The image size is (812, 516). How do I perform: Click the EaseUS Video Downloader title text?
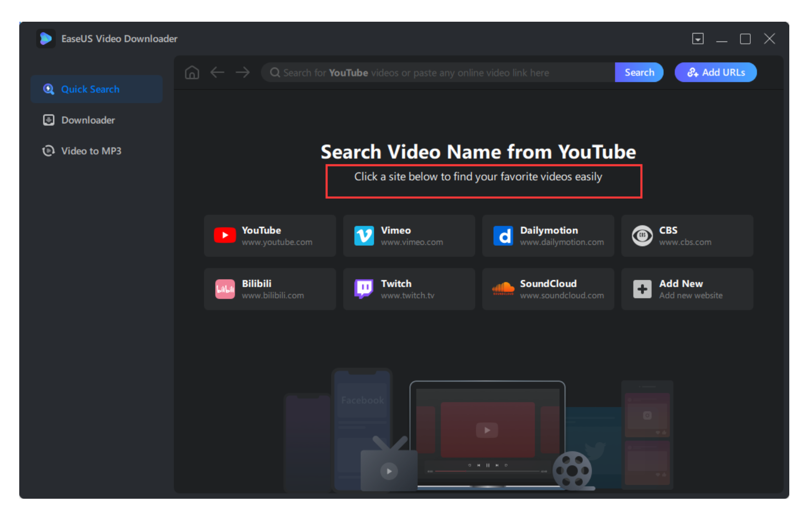click(x=119, y=38)
